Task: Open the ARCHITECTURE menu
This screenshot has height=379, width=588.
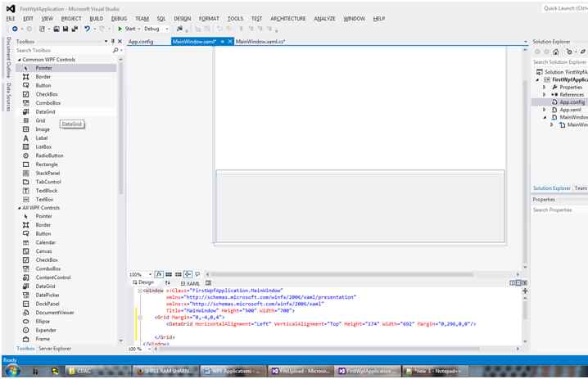Action: click(288, 18)
